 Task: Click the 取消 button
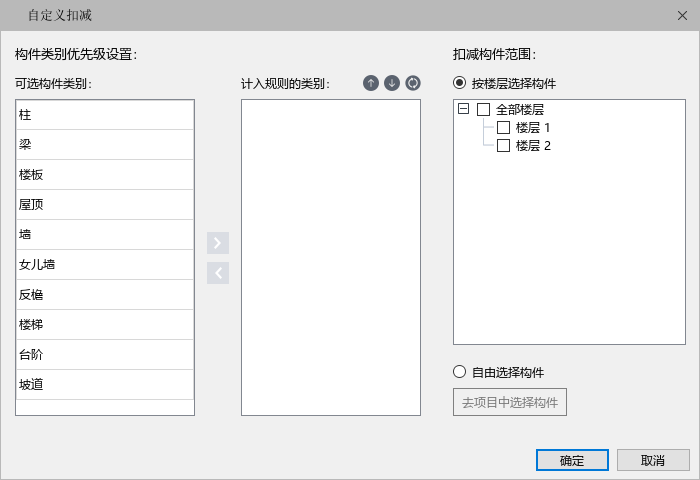point(653,460)
